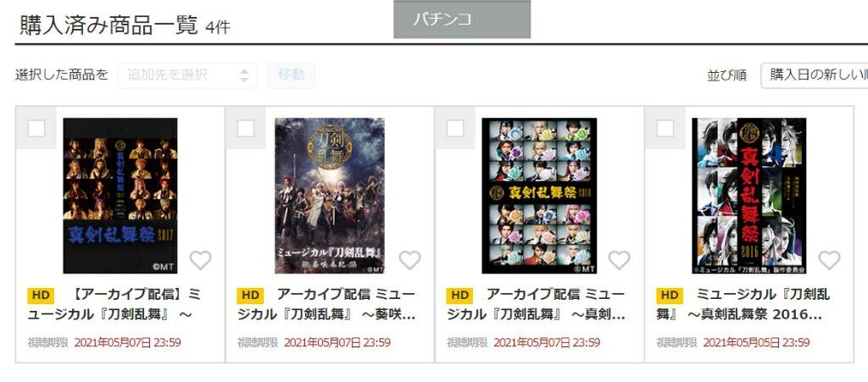Click heart icon on 葵咲本紀 item

pos(410,260)
